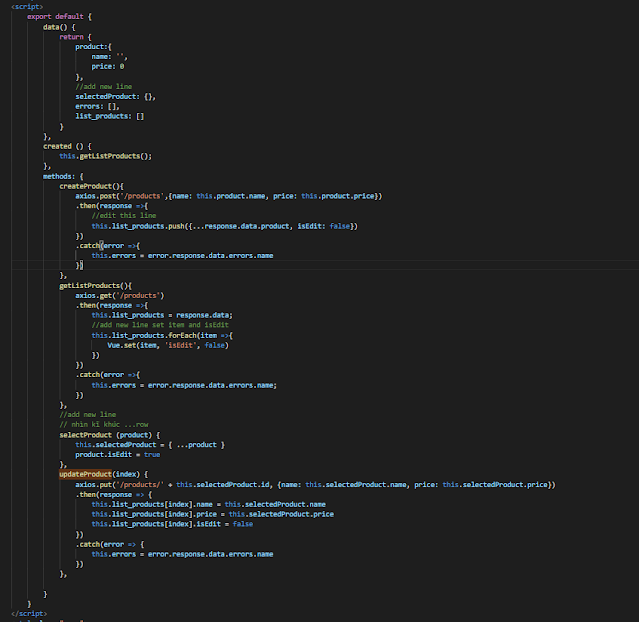Click the '// nhìn kĩ khúc ...row' comment
This screenshot has height=622, width=639.
[104, 424]
